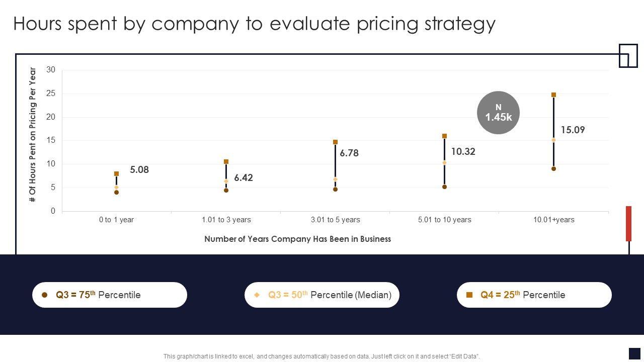The width and height of the screenshot is (644, 362).
Task: Select the bottom circle marker for 0 to 1 year
Action: tap(116, 193)
